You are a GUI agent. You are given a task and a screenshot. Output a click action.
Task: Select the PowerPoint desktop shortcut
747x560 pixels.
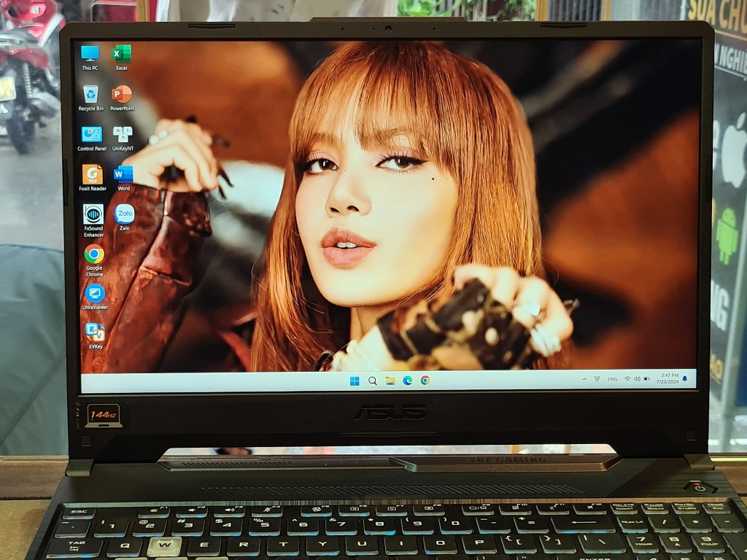(122, 98)
